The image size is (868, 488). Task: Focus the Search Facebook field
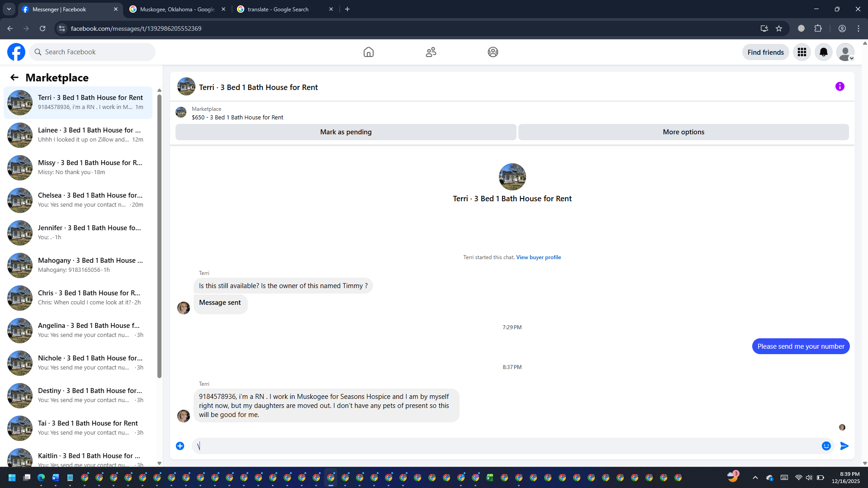[92, 52]
